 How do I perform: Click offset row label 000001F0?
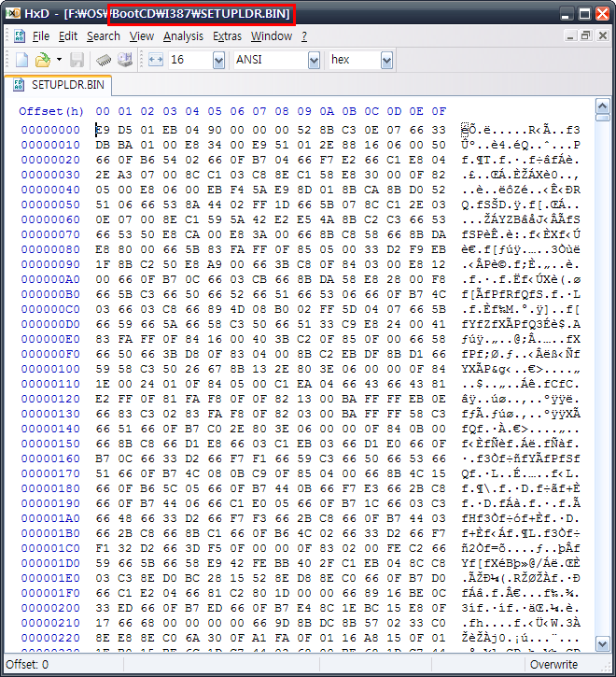[50, 593]
